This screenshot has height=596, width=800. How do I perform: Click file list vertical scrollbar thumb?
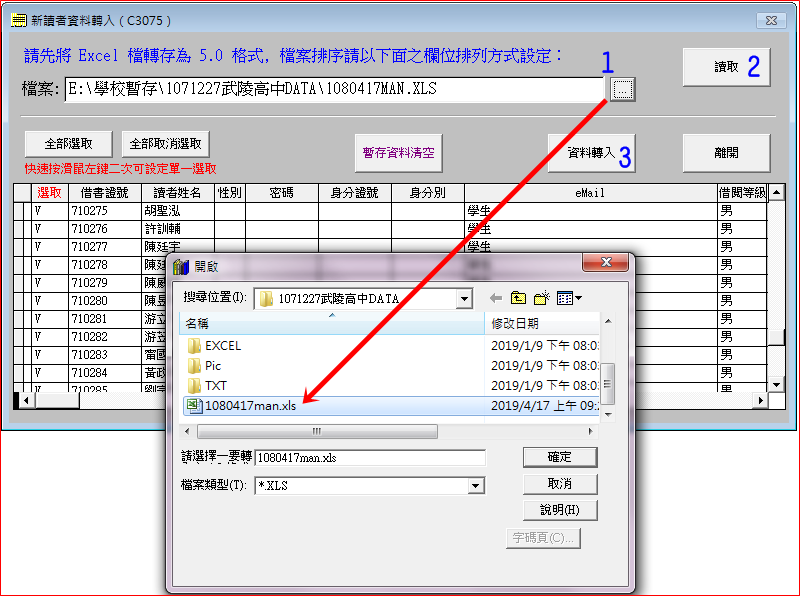[607, 384]
